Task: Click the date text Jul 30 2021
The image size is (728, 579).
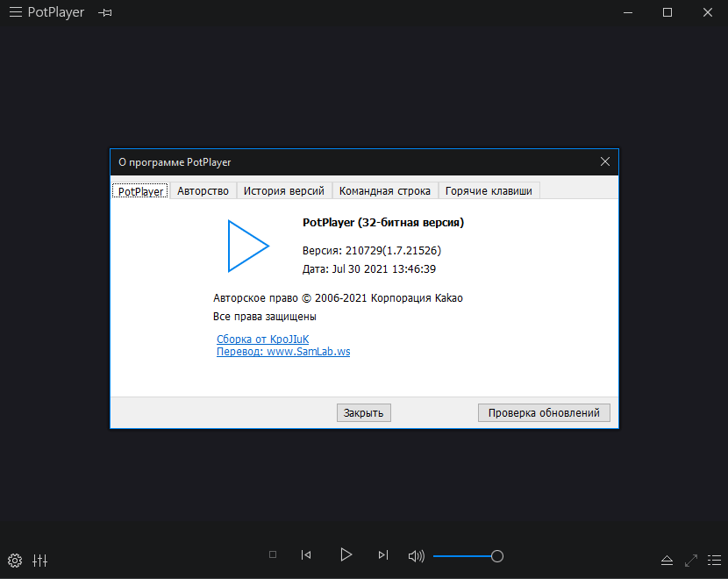Action: pos(361,269)
